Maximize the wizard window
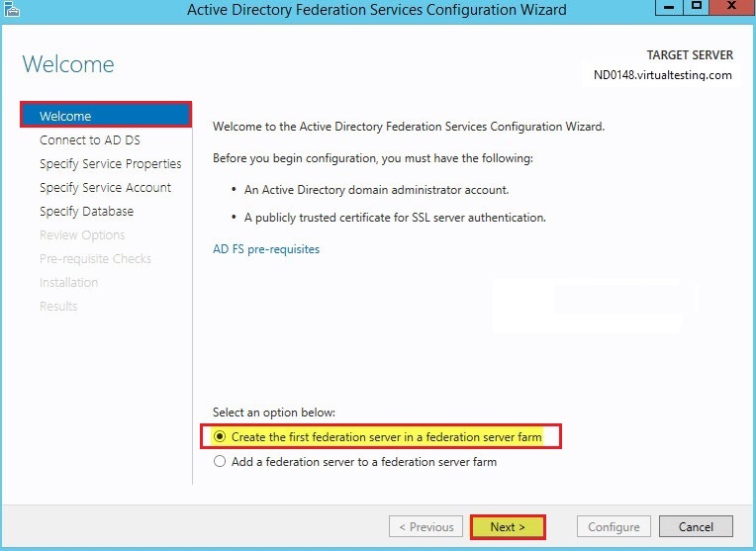 coord(697,7)
